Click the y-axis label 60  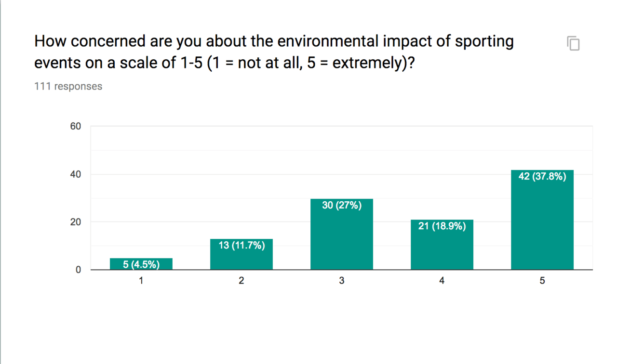[76, 127]
